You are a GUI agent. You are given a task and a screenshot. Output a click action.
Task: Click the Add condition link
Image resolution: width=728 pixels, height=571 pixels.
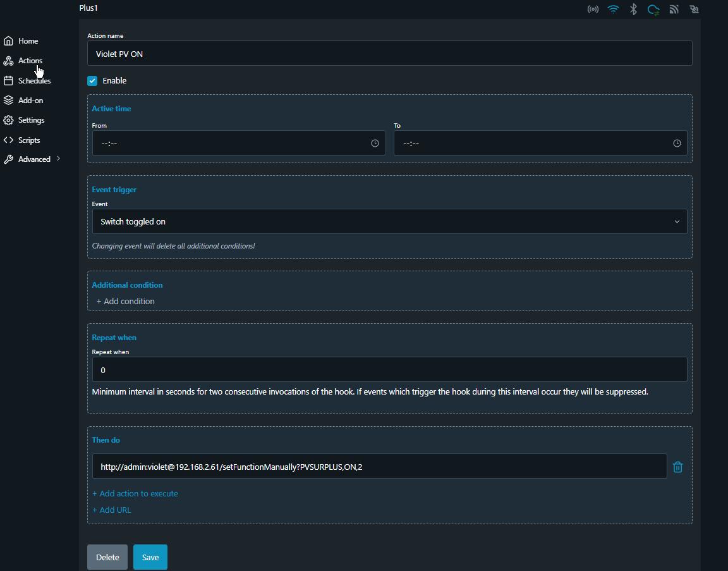click(125, 302)
